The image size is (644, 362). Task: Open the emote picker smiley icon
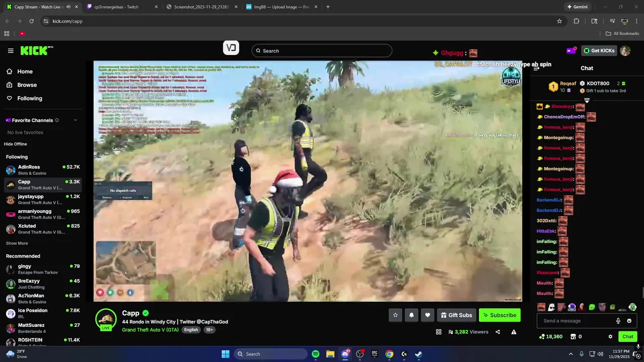pos(629,321)
